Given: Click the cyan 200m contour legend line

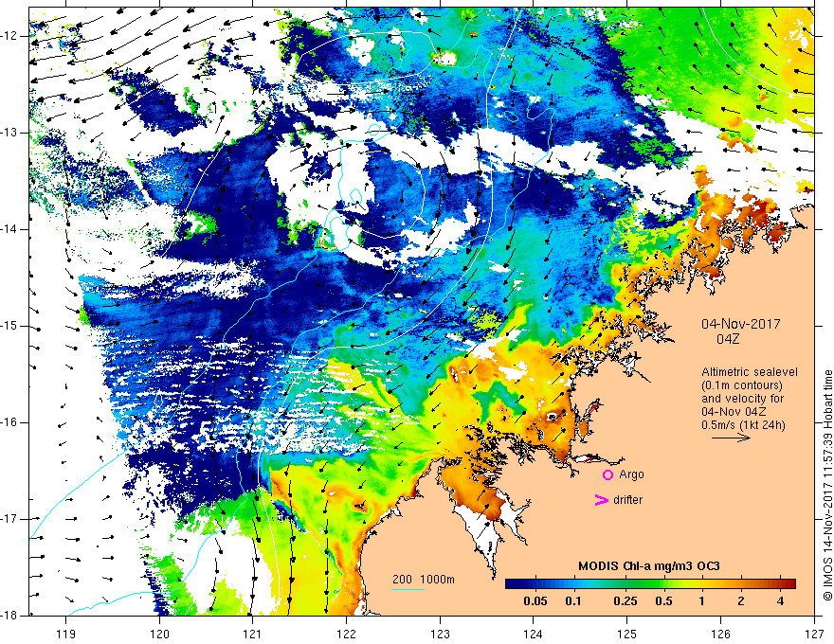Looking at the screenshot, I should (x=408, y=589).
